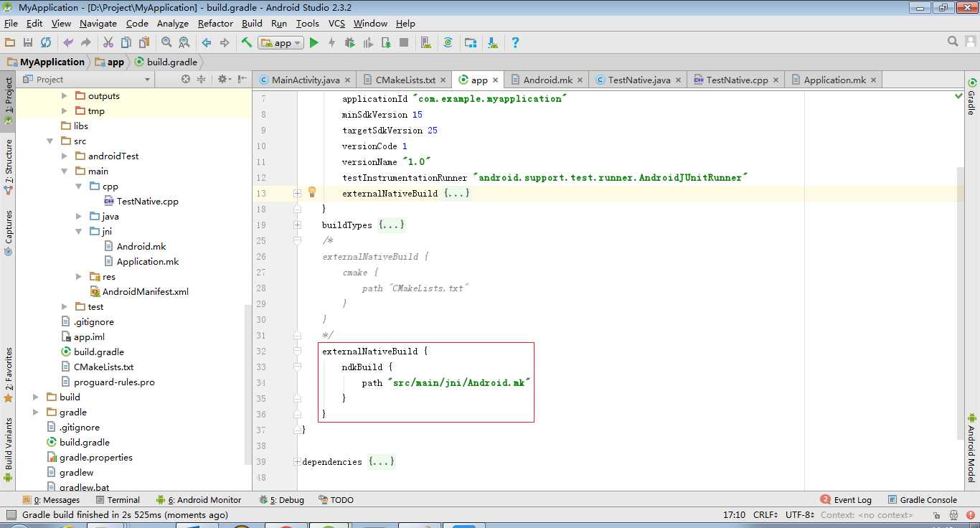Viewport: 980px width, 528px height.
Task: Open Project panel settings gear
Action: click(x=224, y=79)
